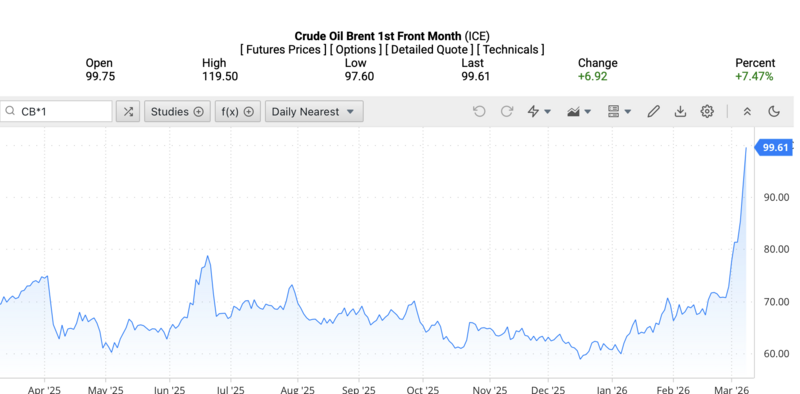Viewport: 800px width, 394px height.
Task: Open the chart layout templates dropdown
Action: point(619,111)
